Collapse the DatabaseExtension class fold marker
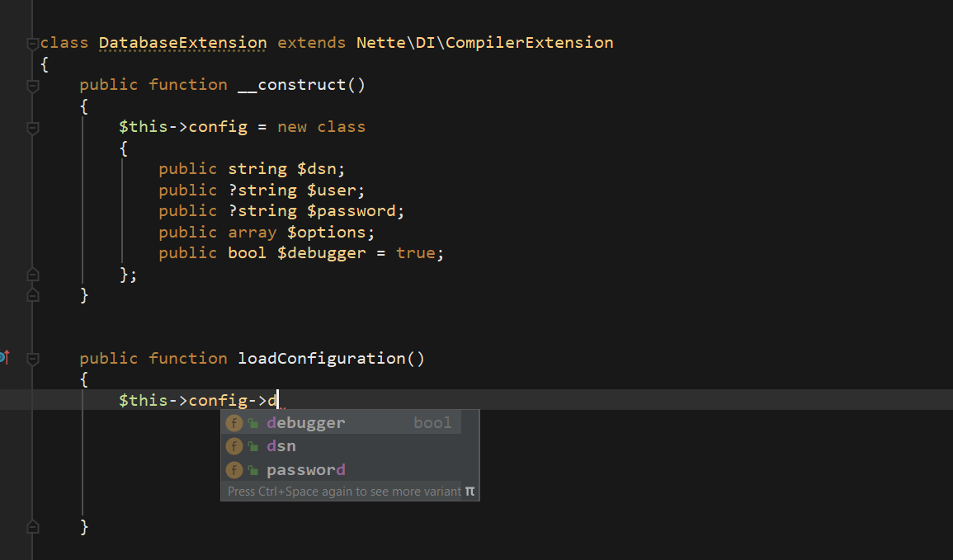Image resolution: width=953 pixels, height=560 pixels. point(33,43)
